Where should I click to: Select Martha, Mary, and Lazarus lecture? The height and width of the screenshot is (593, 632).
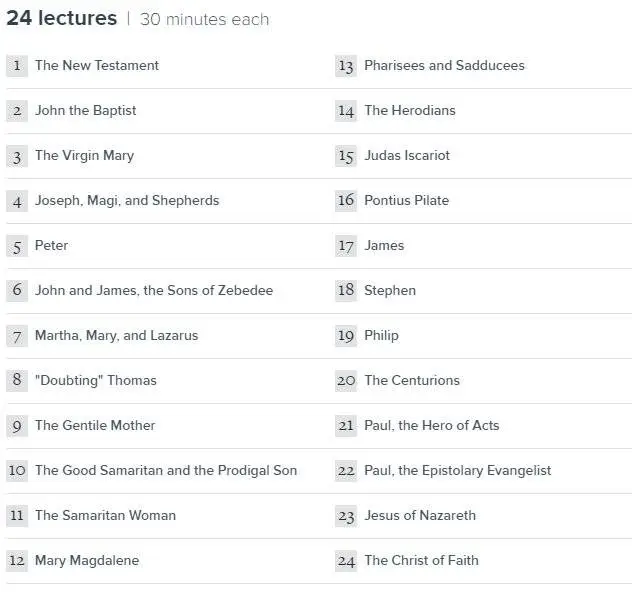point(116,336)
